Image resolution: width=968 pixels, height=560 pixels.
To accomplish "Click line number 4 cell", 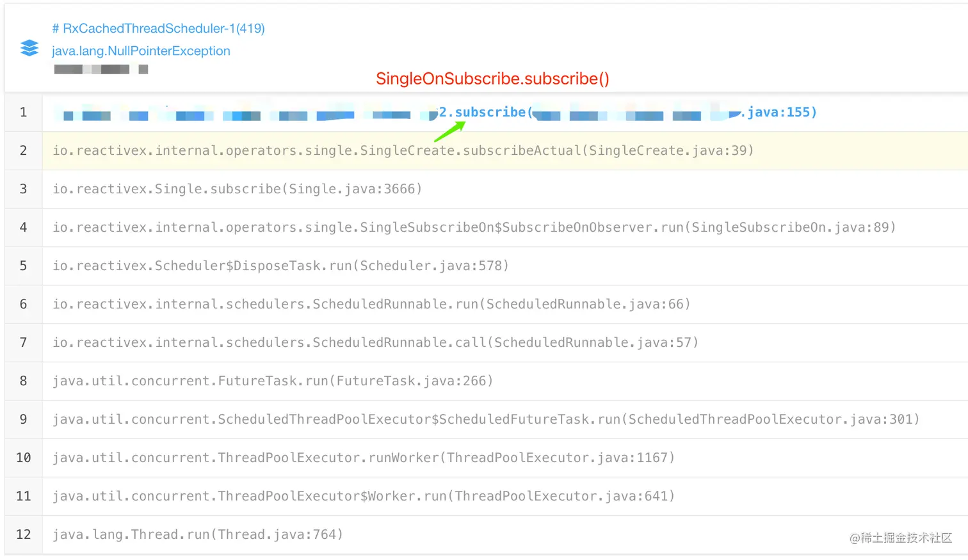I will tap(24, 228).
